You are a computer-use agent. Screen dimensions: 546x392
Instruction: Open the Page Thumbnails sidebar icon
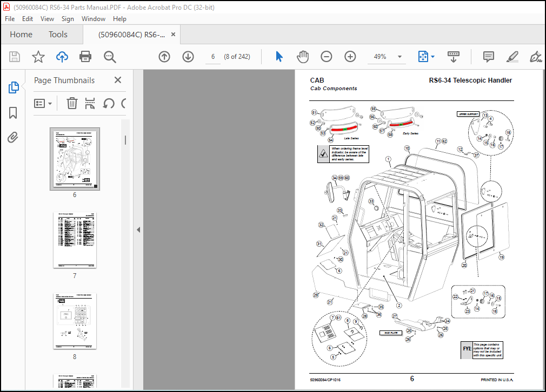pos(13,87)
